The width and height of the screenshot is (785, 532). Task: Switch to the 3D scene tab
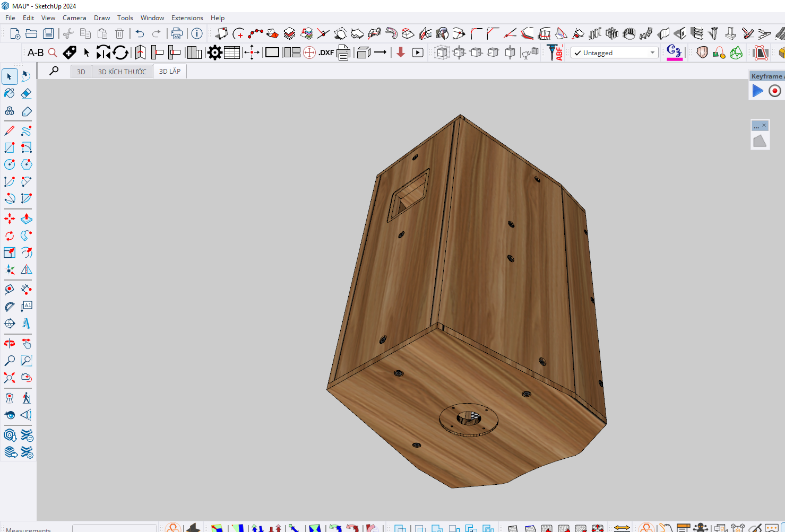point(81,72)
